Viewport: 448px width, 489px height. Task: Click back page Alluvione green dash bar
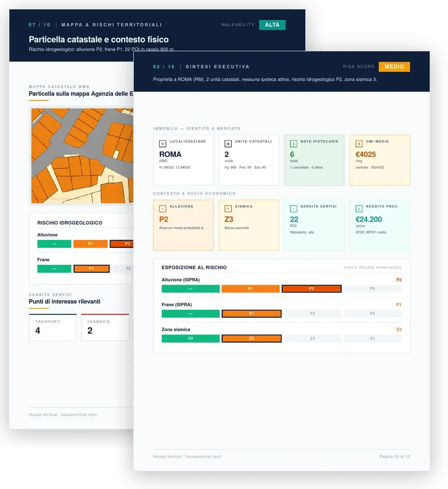tap(54, 244)
